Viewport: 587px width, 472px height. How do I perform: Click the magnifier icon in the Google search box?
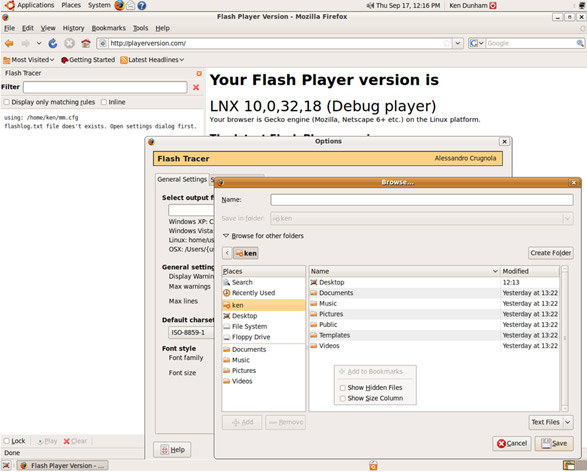click(x=580, y=43)
